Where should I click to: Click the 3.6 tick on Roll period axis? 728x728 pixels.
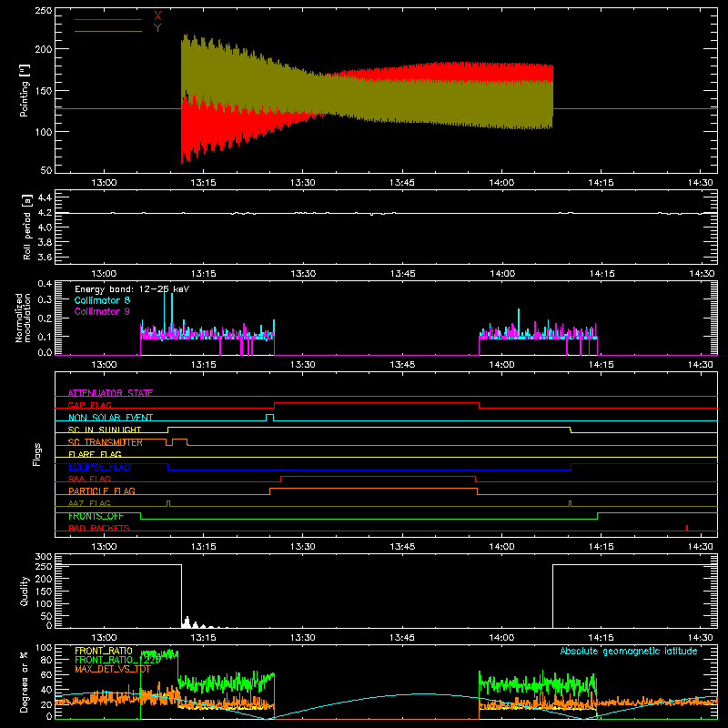pos(45,257)
